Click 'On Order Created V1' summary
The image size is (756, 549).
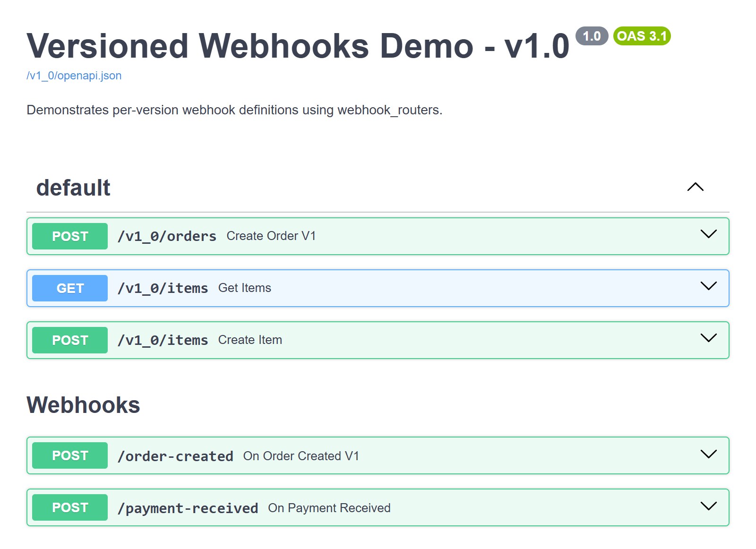coord(301,456)
